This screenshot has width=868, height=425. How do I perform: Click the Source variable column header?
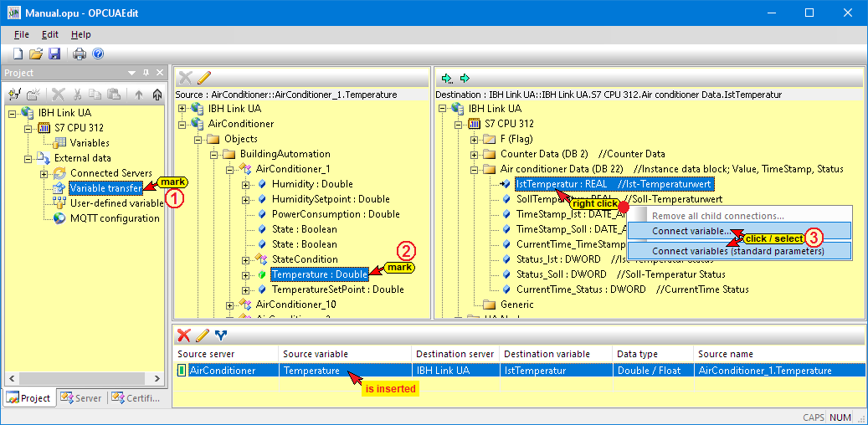click(345, 354)
